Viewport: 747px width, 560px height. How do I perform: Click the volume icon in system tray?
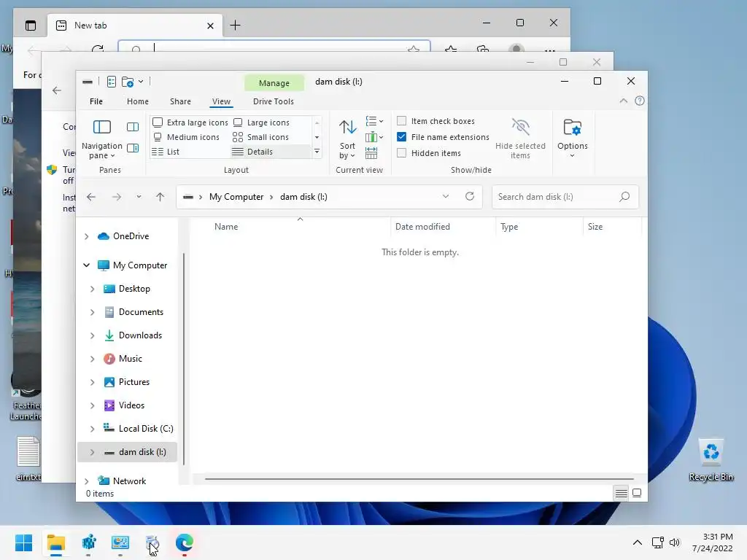pos(675,542)
